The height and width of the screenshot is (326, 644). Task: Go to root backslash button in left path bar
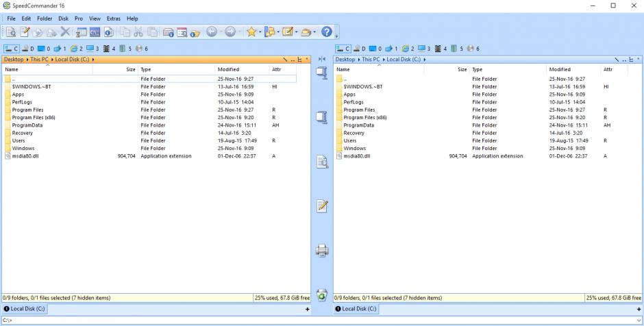tap(284, 60)
